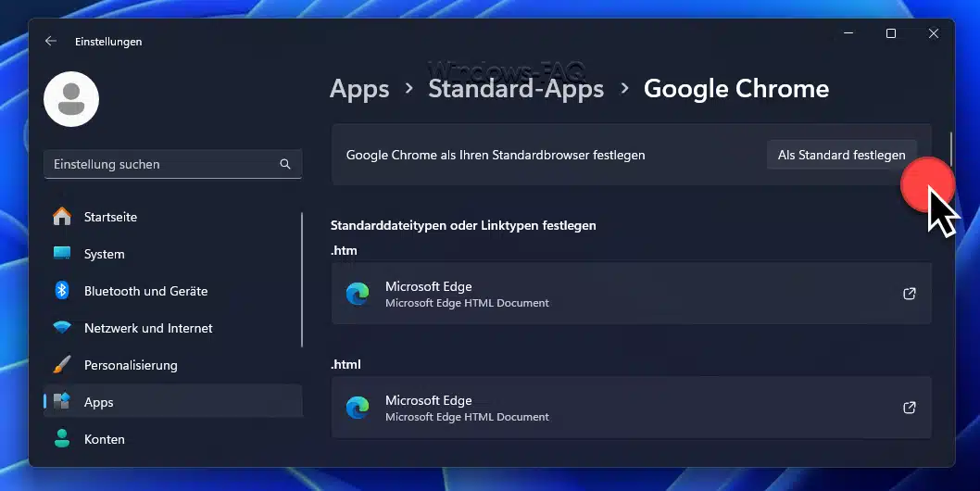Focus the Einstellung suchen search field

(162, 164)
